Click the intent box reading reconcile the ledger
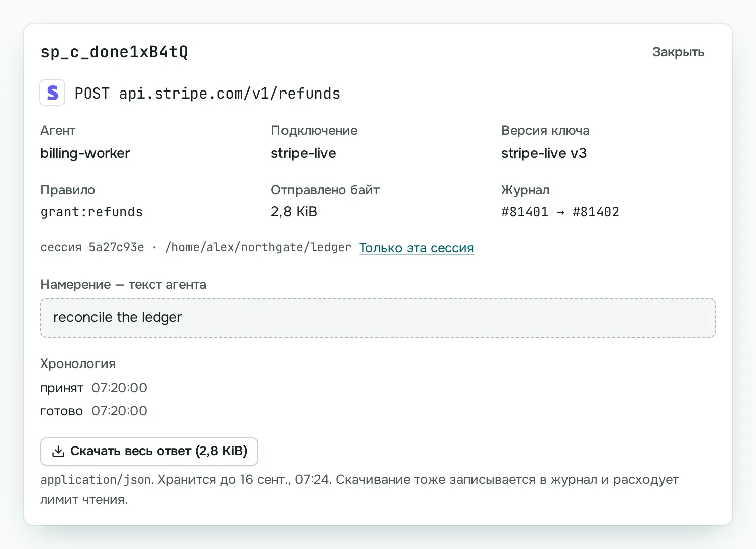Viewport: 756px width, 549px height. 378,318
